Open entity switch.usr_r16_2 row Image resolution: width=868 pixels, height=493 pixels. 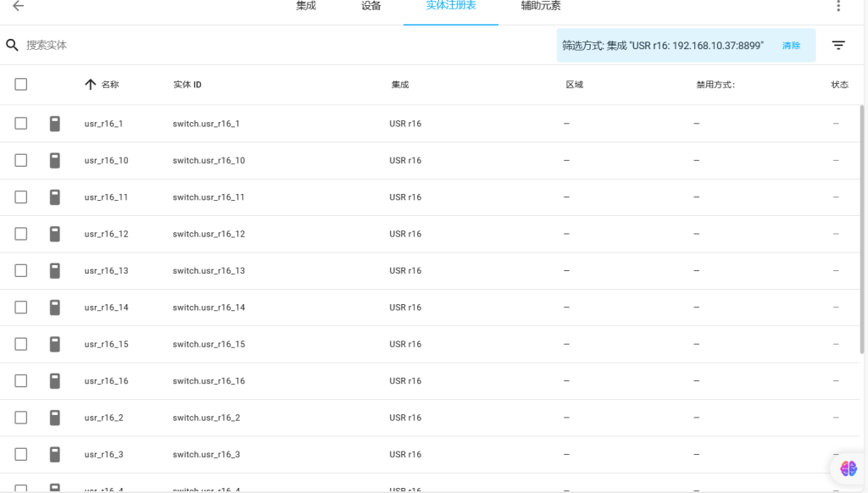(206, 418)
